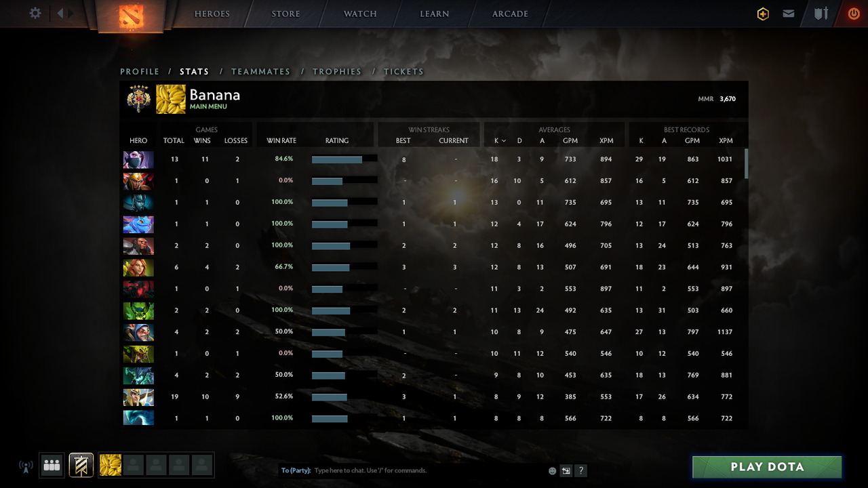The width and height of the screenshot is (868, 488).
Task: Open the ARCADE menu
Action: tap(510, 14)
